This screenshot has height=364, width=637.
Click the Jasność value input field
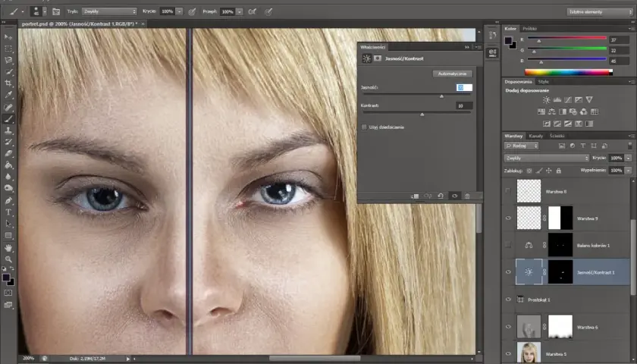[464, 88]
